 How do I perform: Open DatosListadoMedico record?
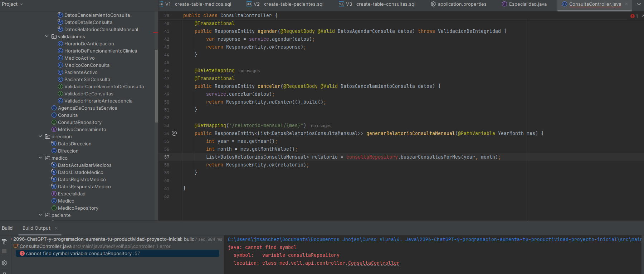click(x=80, y=172)
